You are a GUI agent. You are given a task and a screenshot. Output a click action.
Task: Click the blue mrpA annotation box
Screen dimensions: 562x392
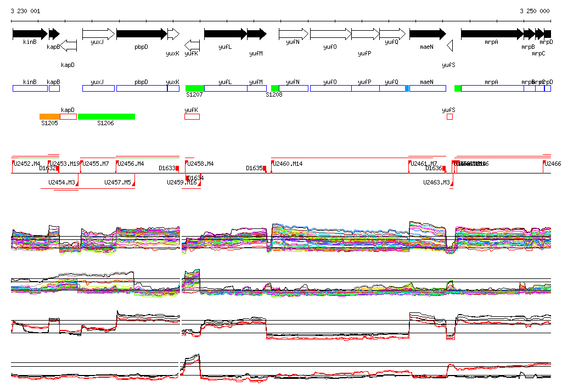[492, 88]
